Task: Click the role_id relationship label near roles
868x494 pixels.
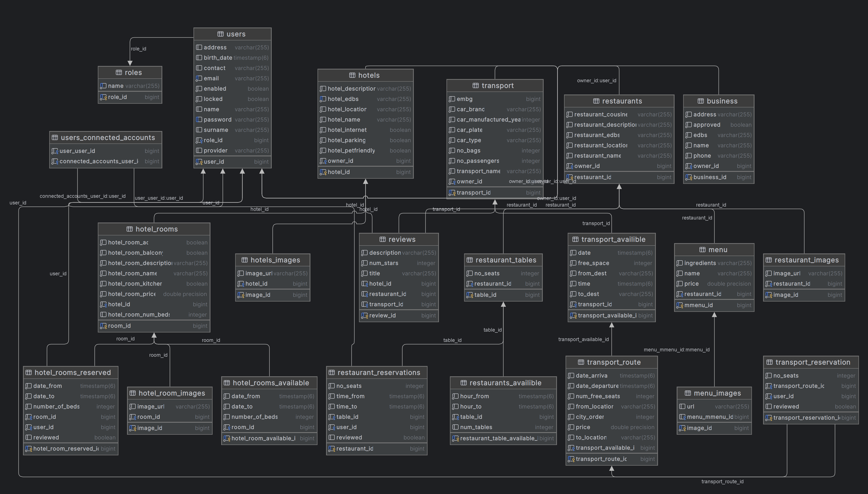Action: pos(138,49)
